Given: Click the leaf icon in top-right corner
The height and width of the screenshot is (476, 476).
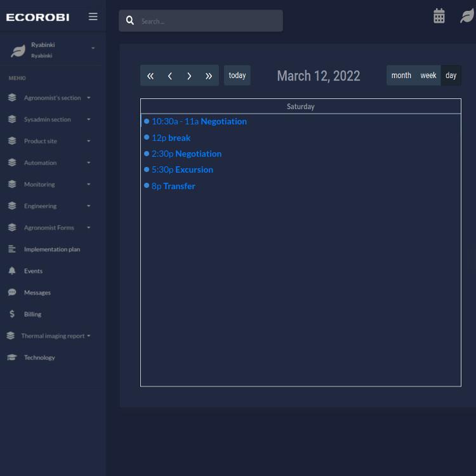Looking at the screenshot, I should (x=467, y=17).
